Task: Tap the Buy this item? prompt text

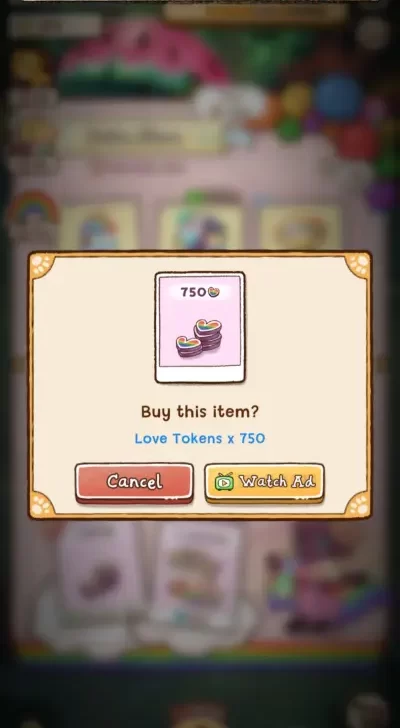Action: click(x=200, y=411)
